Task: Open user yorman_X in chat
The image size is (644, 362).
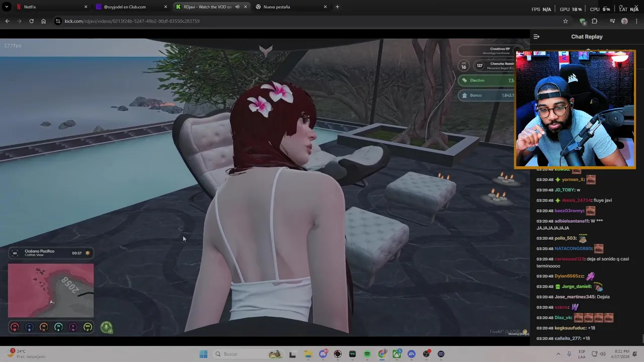Action: tap(574, 179)
